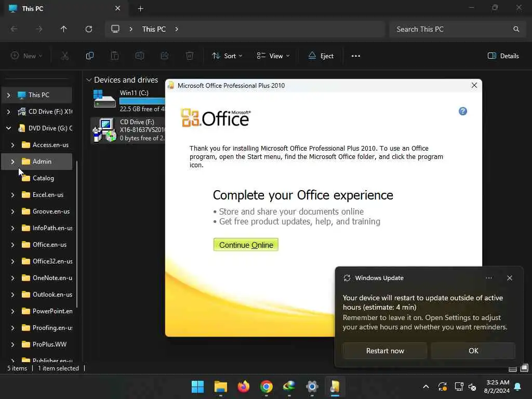The image size is (532, 399).
Task: Open the View dropdown
Action: coord(273,56)
